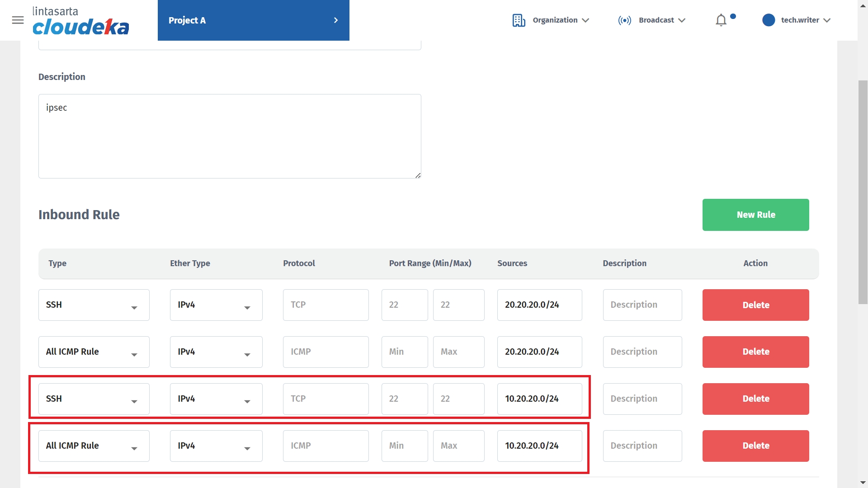Click the Broadcast signal icon
This screenshot has height=488, width=868.
click(624, 20)
